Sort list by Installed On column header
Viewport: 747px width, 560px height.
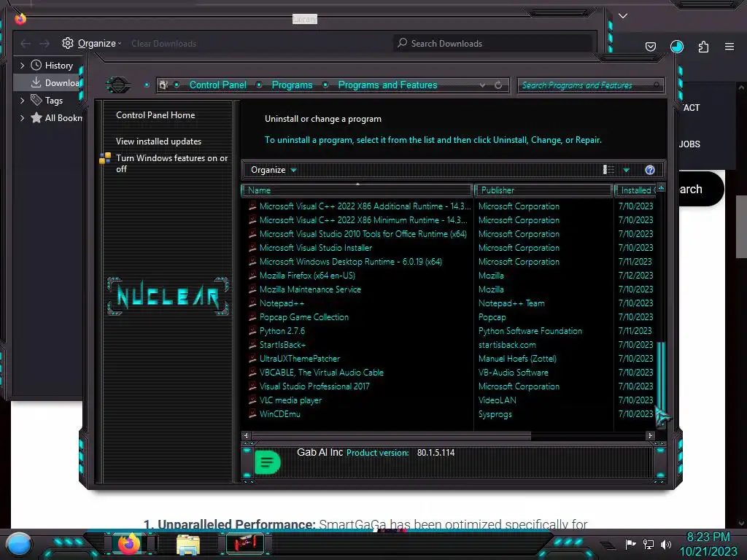(x=635, y=190)
